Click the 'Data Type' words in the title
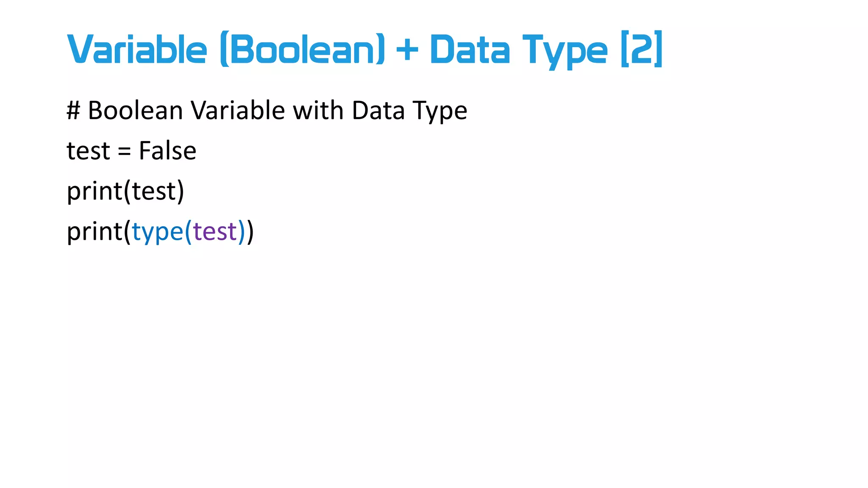This screenshot has width=868, height=488. tap(518, 51)
